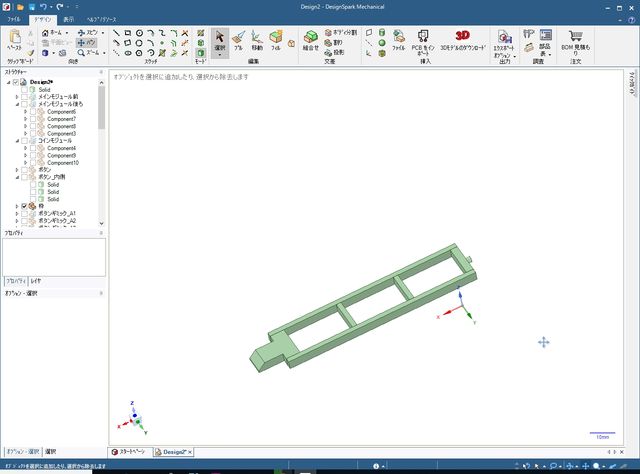Switch to the プロパティ panel tab
This screenshot has width=640, height=474.
point(16,281)
